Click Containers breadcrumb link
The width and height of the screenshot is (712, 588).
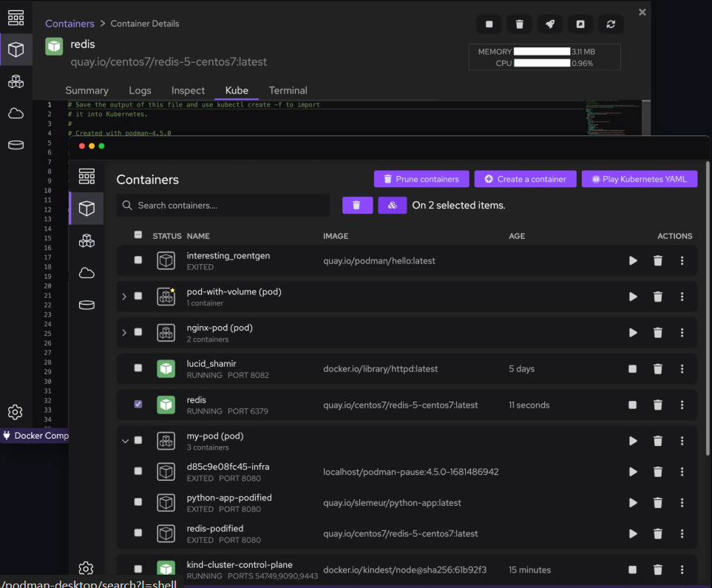69,24
